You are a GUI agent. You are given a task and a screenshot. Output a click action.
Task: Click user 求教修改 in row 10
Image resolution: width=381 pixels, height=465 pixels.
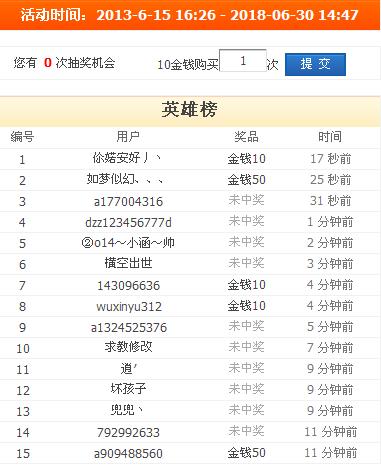tap(128, 347)
